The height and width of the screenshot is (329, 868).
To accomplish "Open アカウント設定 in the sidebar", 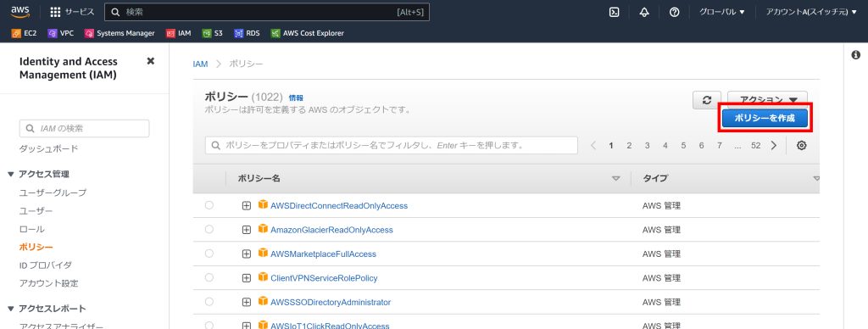I will [48, 283].
